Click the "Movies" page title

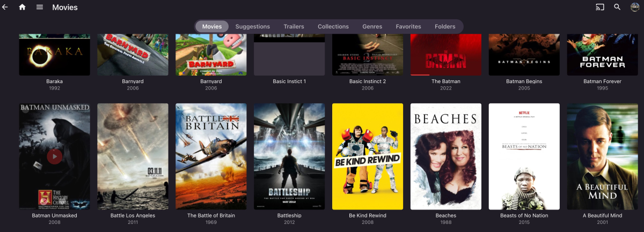click(x=65, y=8)
